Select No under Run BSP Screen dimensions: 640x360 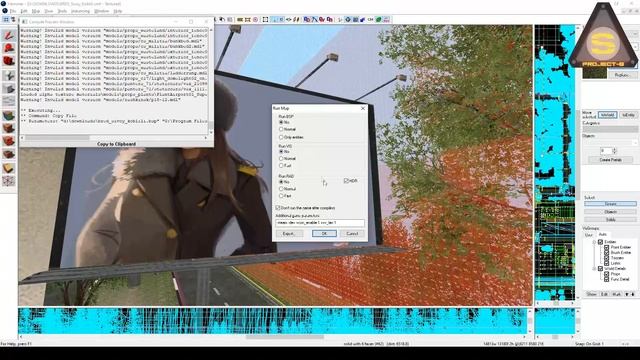tap(281, 122)
